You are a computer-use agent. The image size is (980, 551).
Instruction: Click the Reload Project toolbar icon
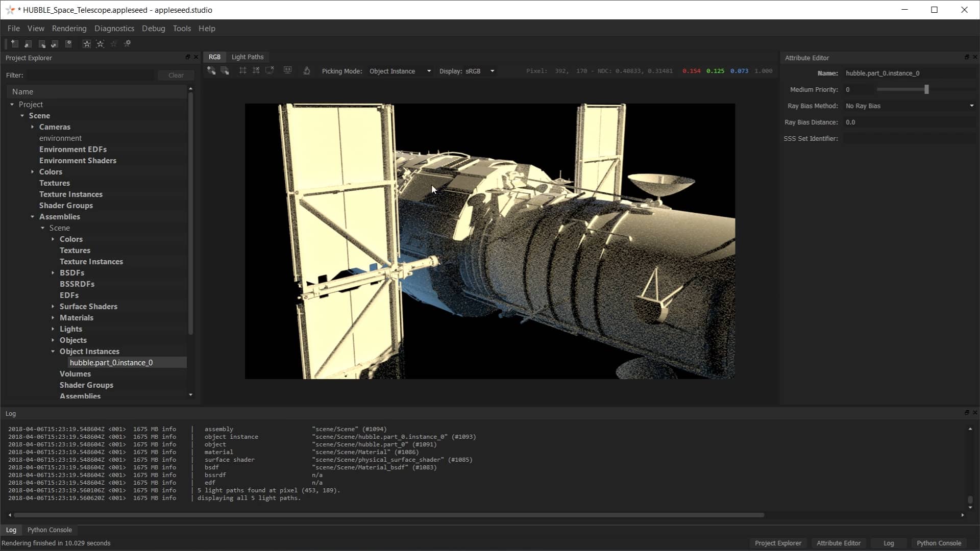pyautogui.click(x=55, y=44)
